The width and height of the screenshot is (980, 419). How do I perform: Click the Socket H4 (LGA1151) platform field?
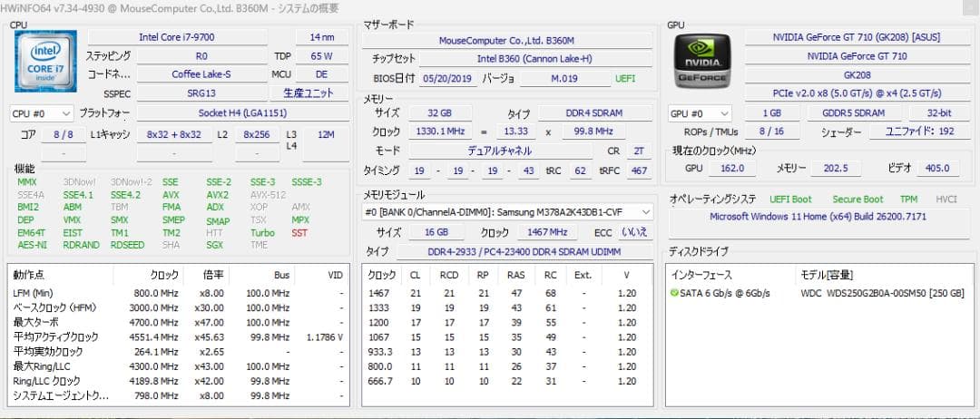[x=243, y=113]
